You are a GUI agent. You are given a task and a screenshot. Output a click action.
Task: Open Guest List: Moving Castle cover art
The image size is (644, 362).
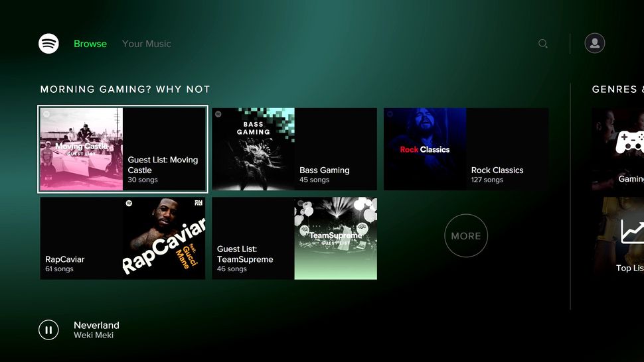pyautogui.click(x=81, y=149)
